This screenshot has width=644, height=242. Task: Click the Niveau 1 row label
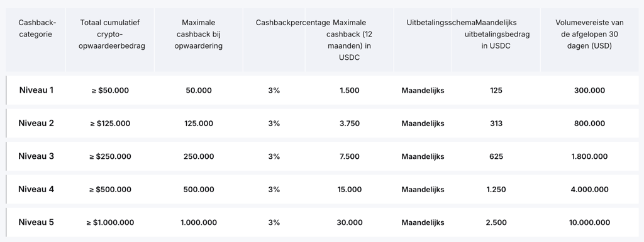(36, 90)
